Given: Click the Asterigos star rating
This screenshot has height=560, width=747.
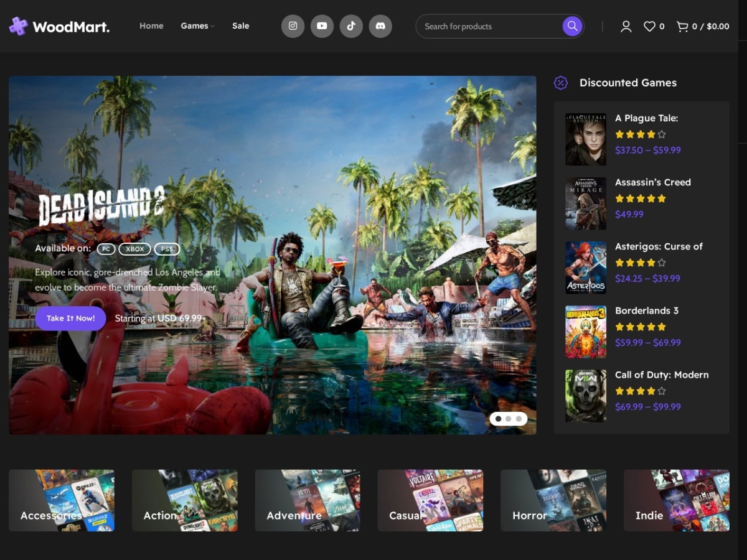Looking at the screenshot, I should (x=641, y=263).
